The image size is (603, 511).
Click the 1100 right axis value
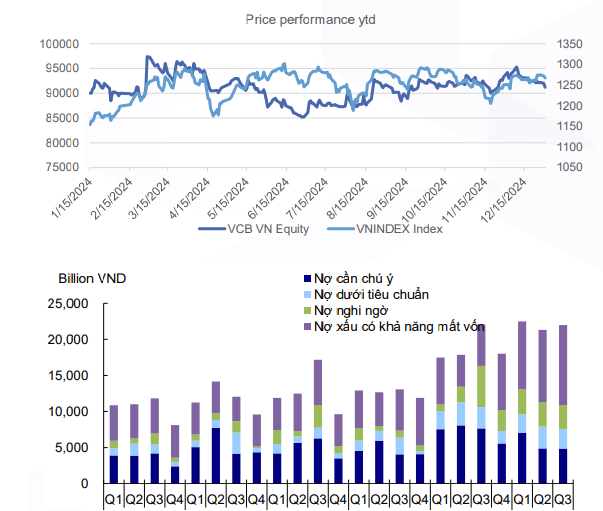[570, 147]
